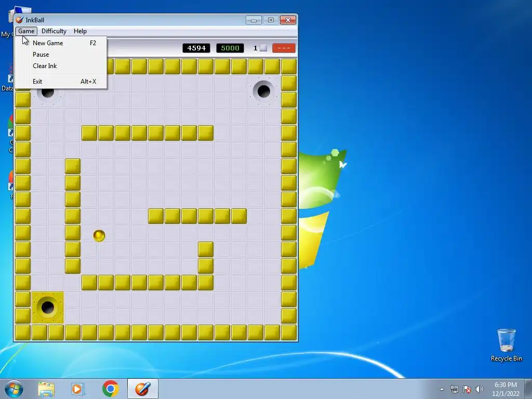The height and width of the screenshot is (399, 532).
Task: Click the gray ball indicator next to 1
Action: click(263, 48)
